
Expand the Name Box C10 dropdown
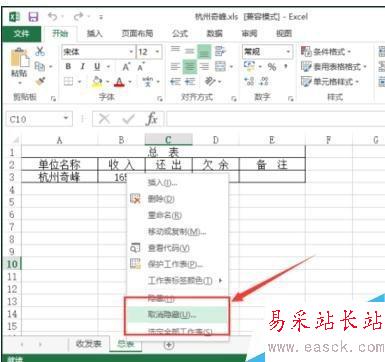[66, 118]
